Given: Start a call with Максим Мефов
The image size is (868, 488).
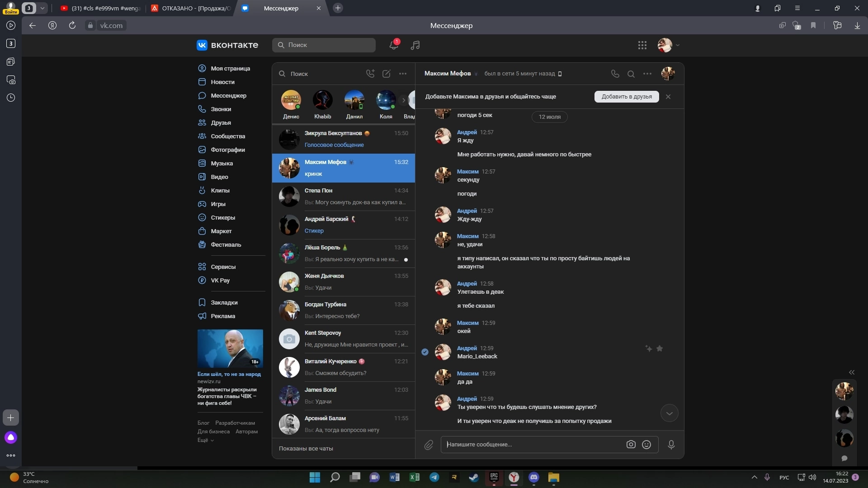Looking at the screenshot, I should tap(615, 74).
